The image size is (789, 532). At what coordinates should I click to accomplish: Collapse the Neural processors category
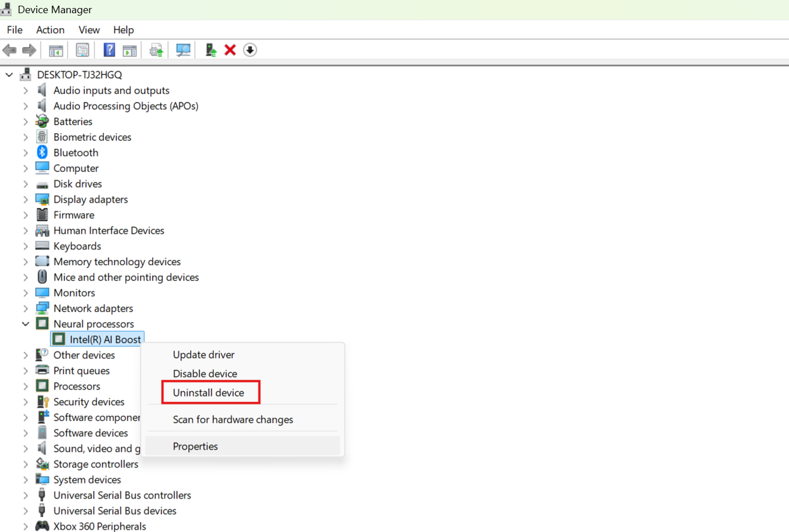pos(26,324)
